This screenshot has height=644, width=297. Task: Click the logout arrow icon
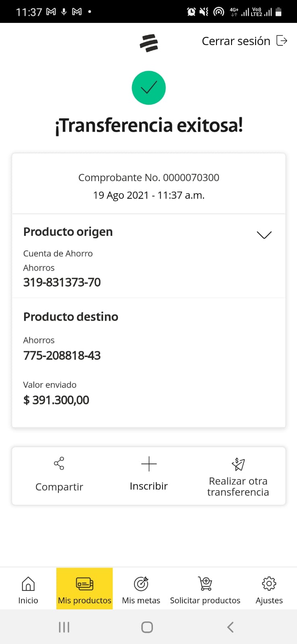282,41
